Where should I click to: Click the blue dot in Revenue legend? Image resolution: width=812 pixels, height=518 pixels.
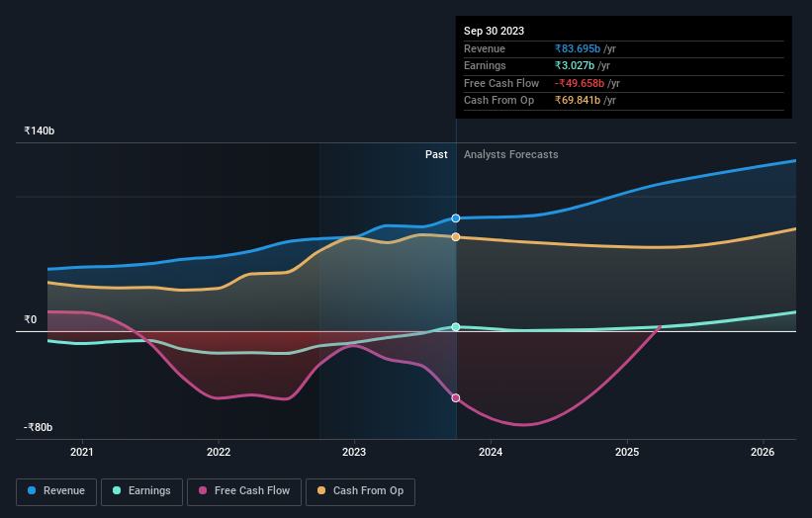pos(32,490)
